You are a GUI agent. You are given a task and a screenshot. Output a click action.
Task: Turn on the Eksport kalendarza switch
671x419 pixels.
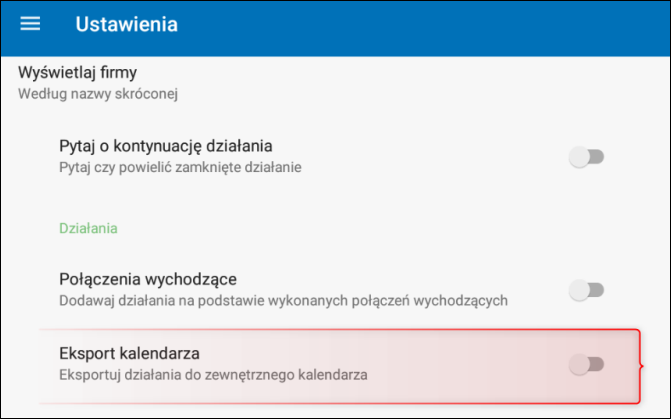click(x=587, y=364)
